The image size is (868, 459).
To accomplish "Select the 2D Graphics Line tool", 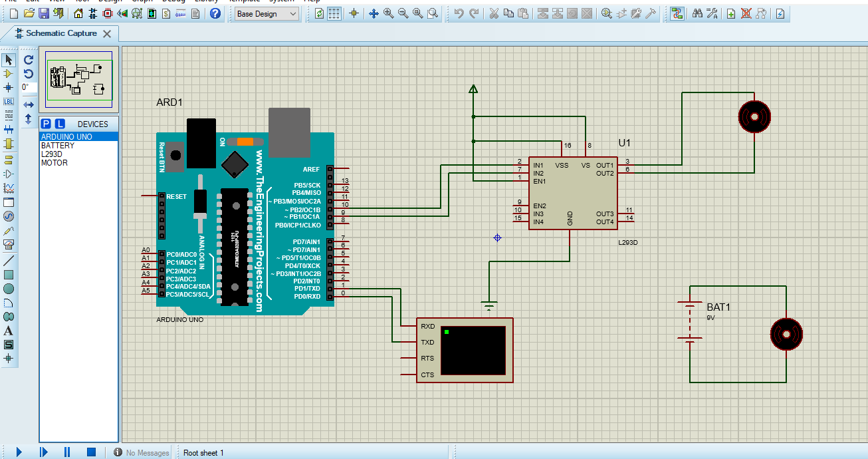I will click(x=9, y=260).
